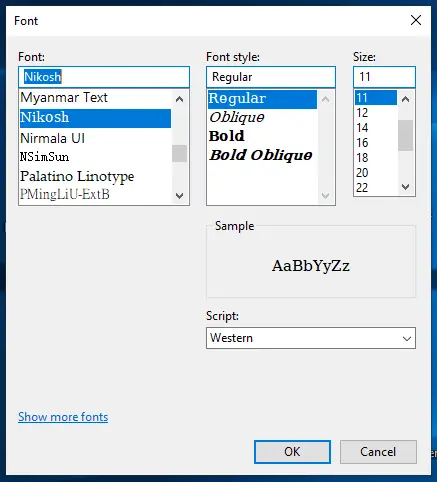The height and width of the screenshot is (482, 437).
Task: Click the size list scroll up arrow
Action: point(405,99)
